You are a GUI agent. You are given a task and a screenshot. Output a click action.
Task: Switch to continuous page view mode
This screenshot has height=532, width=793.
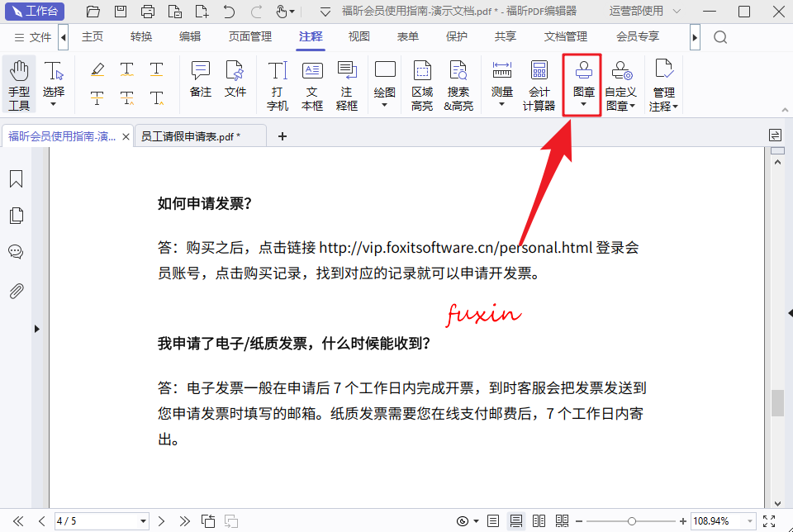(516, 521)
